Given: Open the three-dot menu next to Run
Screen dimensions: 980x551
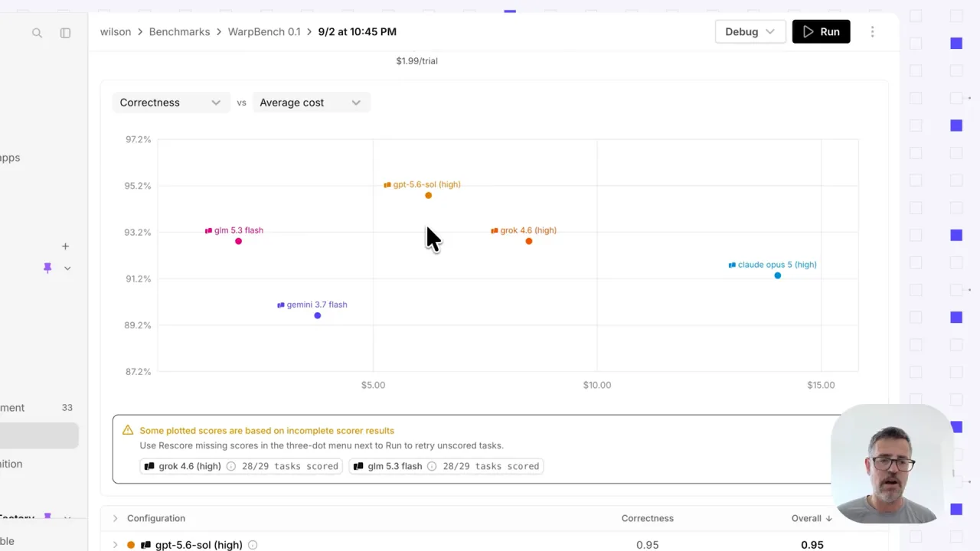Looking at the screenshot, I should (872, 31).
